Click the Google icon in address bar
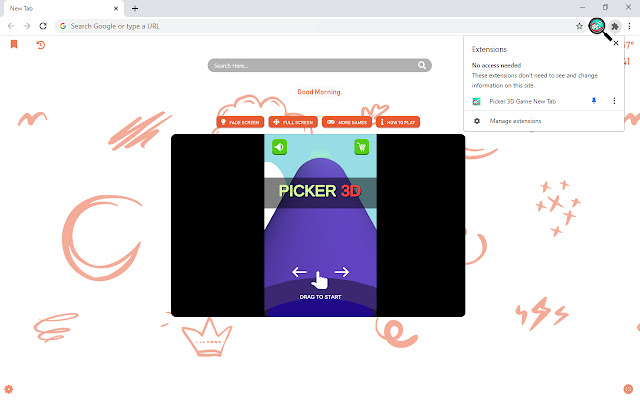This screenshot has width=640, height=400. point(63,26)
